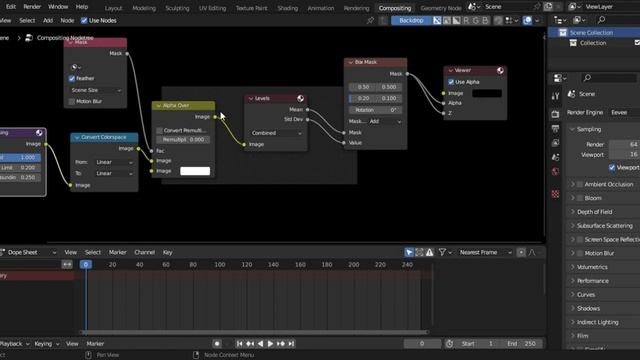The height and width of the screenshot is (360, 640).
Task: Open the Scene Size dropdown in Mask node
Action: (95, 90)
